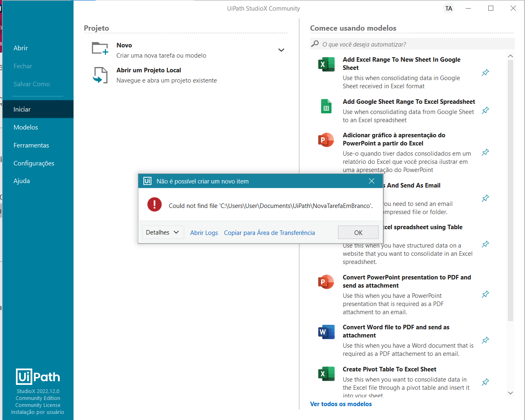Click the StudioX 2022.12.0 version text
The image size is (525, 420).
[38, 391]
